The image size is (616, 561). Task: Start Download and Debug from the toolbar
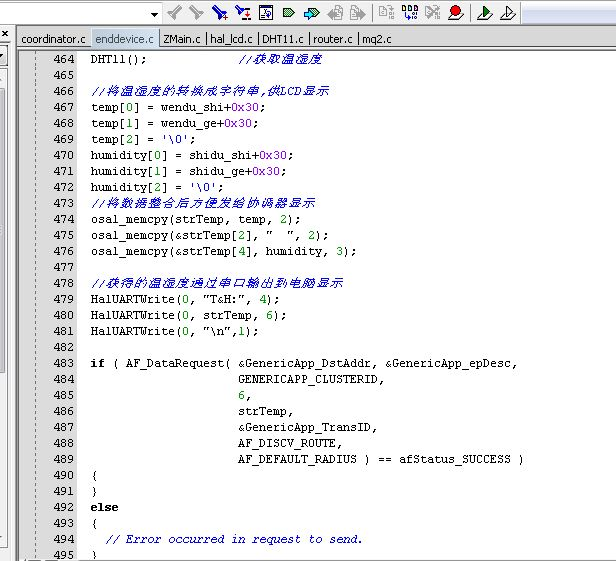coord(485,13)
